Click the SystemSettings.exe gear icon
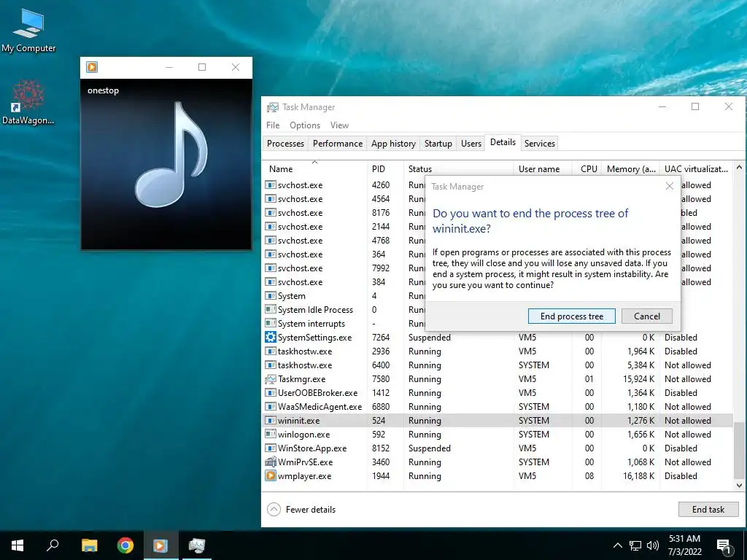Screen dimensions: 747x560 [271, 337]
